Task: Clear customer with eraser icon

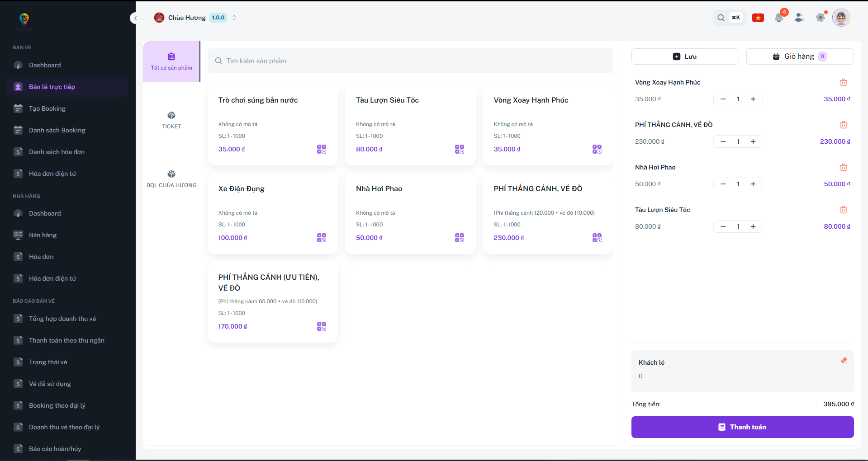Action: [844, 361]
